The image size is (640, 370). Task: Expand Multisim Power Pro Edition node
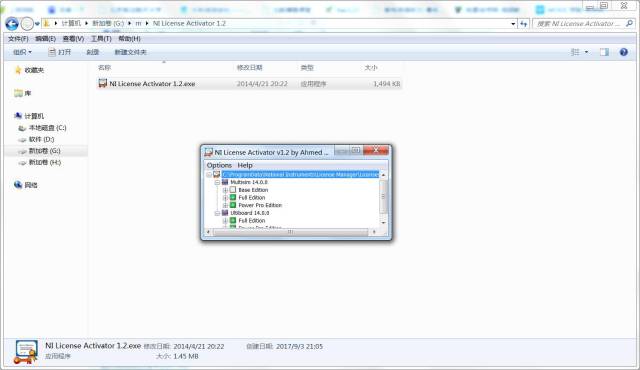click(225, 205)
